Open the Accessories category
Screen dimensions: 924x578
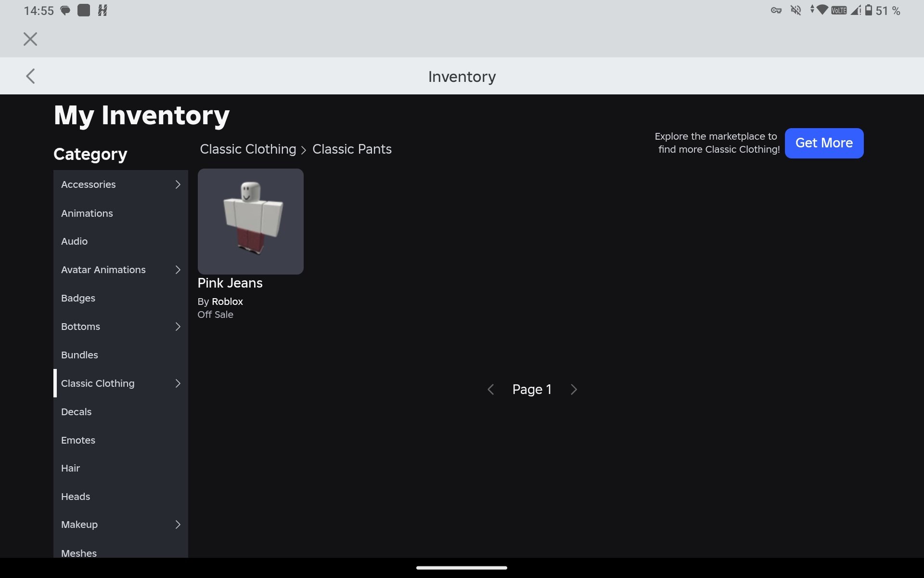point(121,184)
